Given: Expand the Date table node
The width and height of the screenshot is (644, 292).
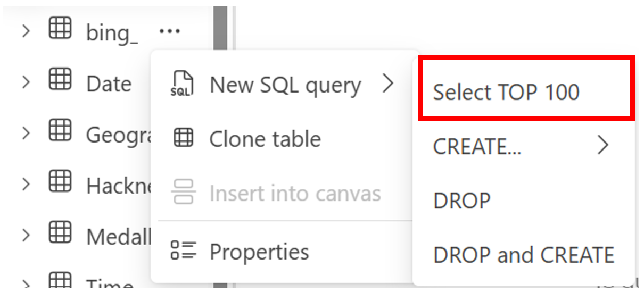Looking at the screenshot, I should click(x=25, y=82).
